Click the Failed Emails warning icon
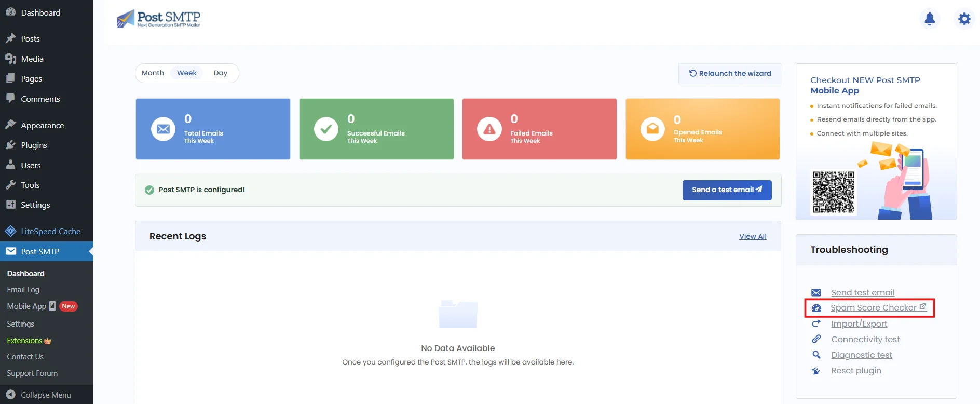The height and width of the screenshot is (404, 980). (489, 129)
